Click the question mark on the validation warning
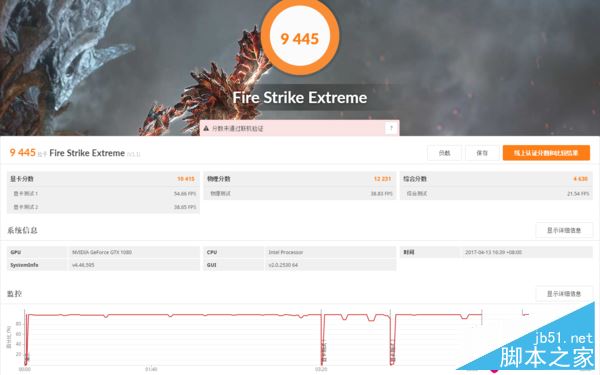The width and height of the screenshot is (600, 375). (x=391, y=128)
